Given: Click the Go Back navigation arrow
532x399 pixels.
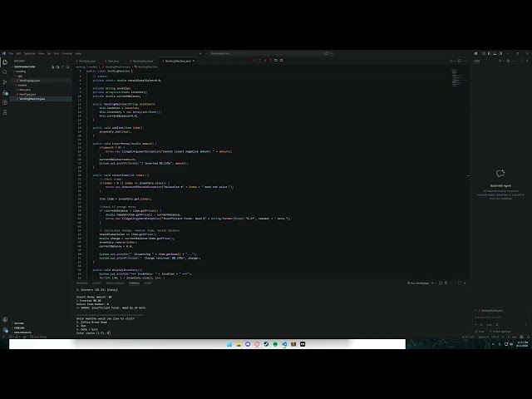Looking at the screenshot, I should tap(200, 53).
